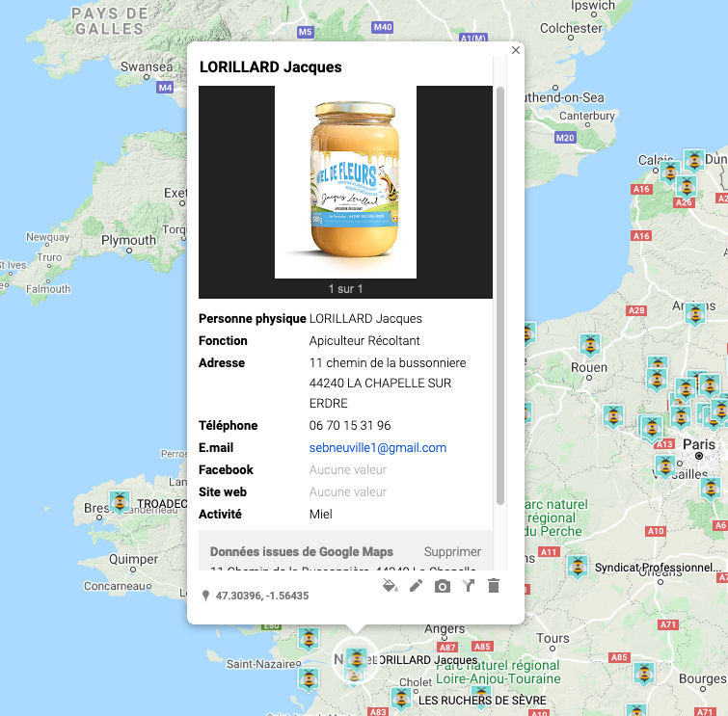Click Supprimer next to Google Maps data
Viewport: 728px width, 716px height.
tap(452, 551)
